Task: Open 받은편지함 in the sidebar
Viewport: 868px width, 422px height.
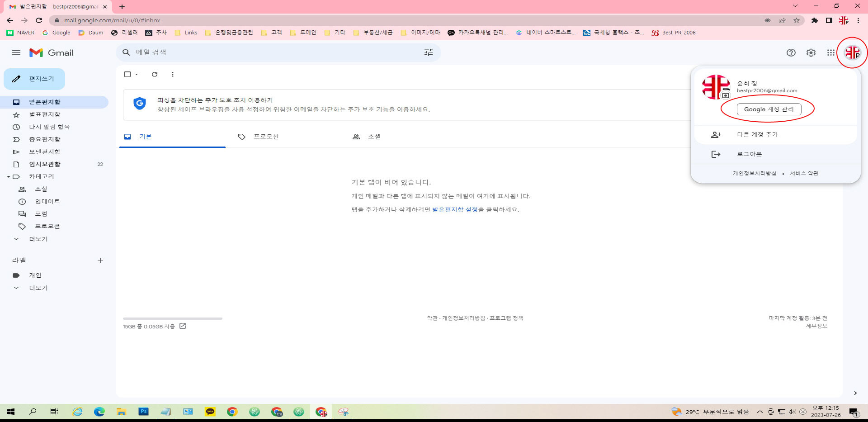Action: coord(54,102)
